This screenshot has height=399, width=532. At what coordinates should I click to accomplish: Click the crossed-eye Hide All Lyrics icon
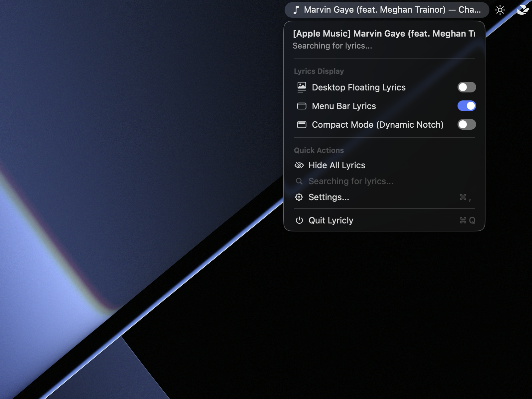(299, 165)
